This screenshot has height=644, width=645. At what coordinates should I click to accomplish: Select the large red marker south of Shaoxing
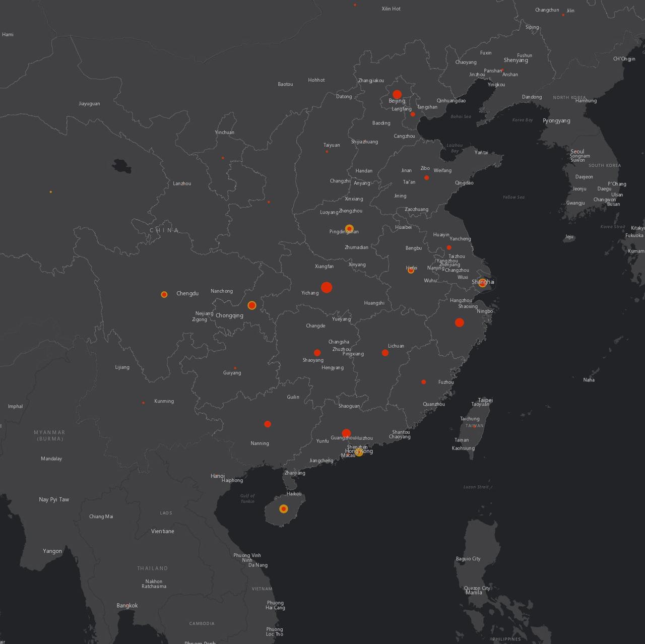pyautogui.click(x=460, y=323)
